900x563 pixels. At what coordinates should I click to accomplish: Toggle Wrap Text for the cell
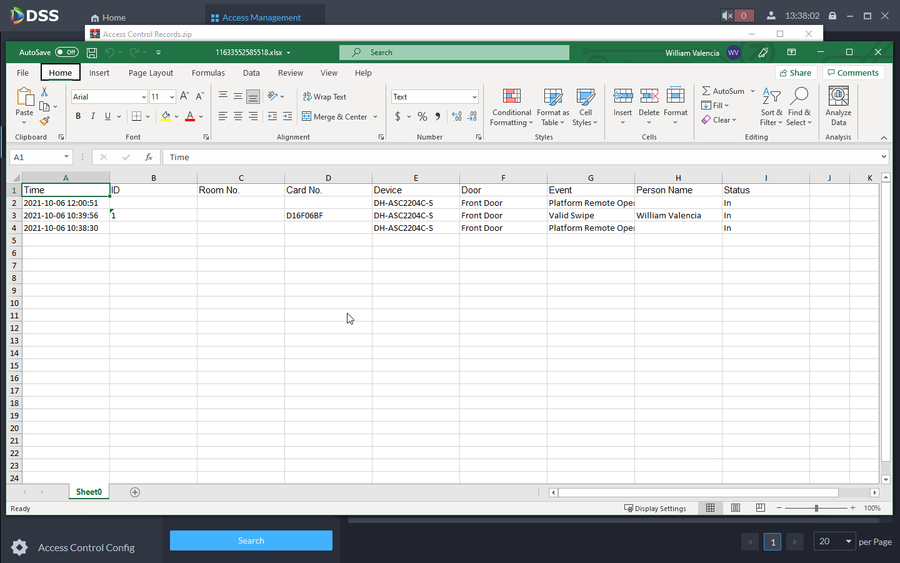point(324,97)
